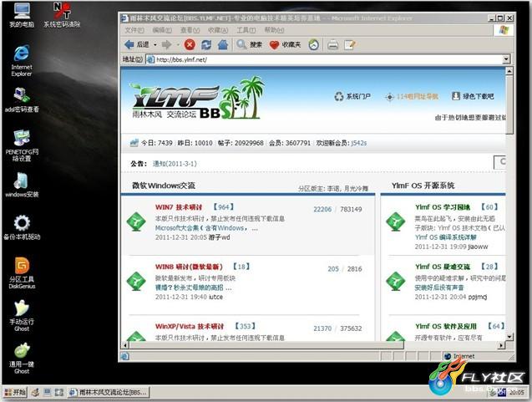Click the first quick launch taskbar icon
Image resolution: width=532 pixels, height=402 pixels.
tap(35, 393)
